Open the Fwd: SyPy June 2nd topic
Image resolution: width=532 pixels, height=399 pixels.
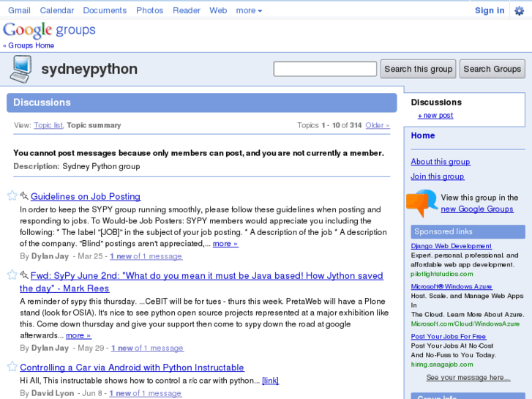pyautogui.click(x=201, y=282)
